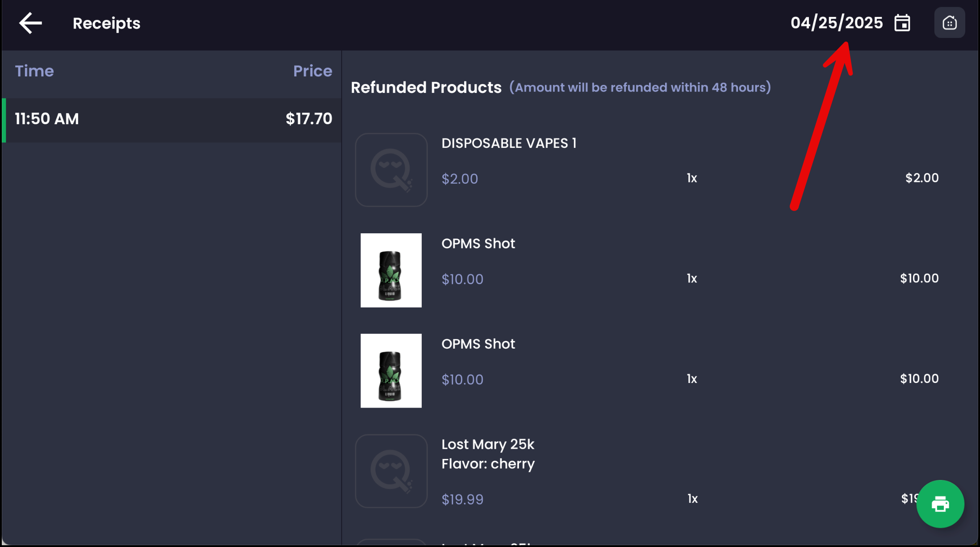The width and height of the screenshot is (980, 547).
Task: Click the second OPMS Shot product name
Action: pos(478,344)
